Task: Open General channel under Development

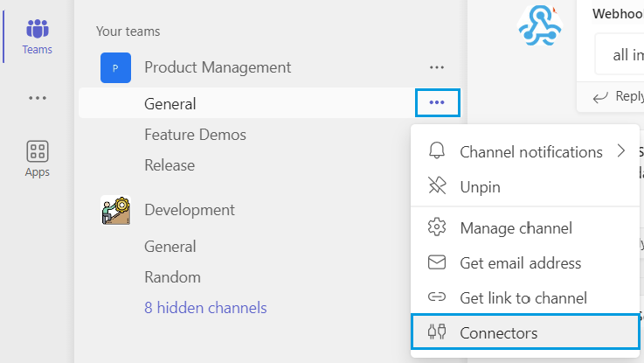Action: click(x=170, y=247)
